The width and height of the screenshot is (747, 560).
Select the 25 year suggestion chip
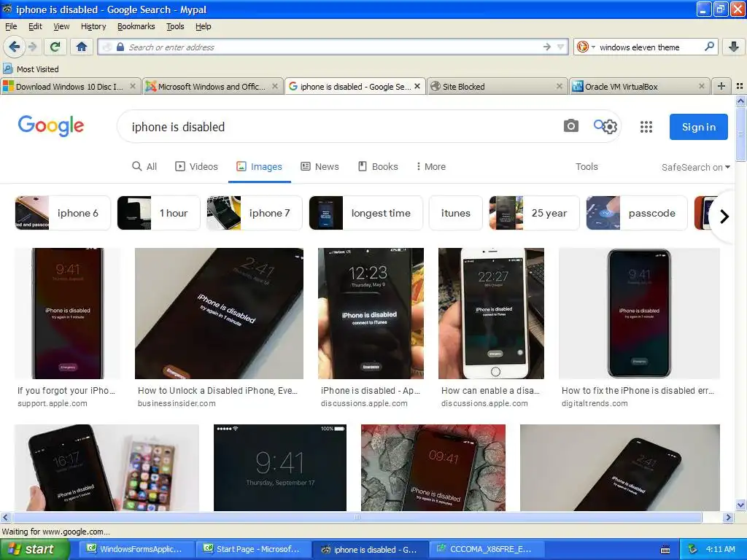(x=534, y=213)
